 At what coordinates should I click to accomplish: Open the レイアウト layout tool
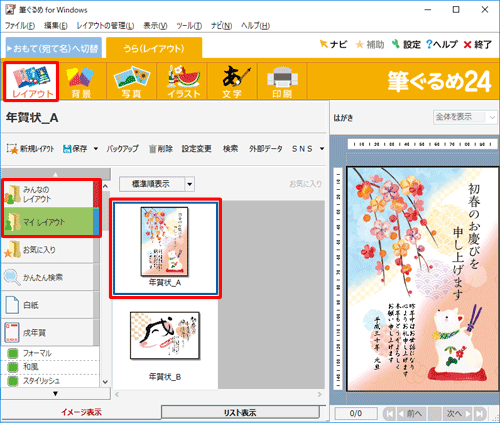[x=31, y=81]
